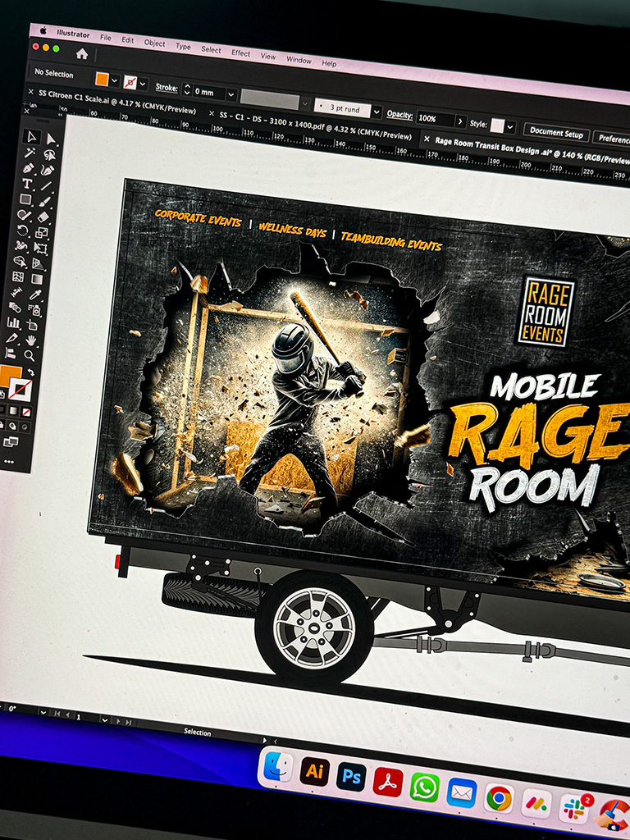Set paint mode to None
The image size is (630, 840).
click(26, 412)
